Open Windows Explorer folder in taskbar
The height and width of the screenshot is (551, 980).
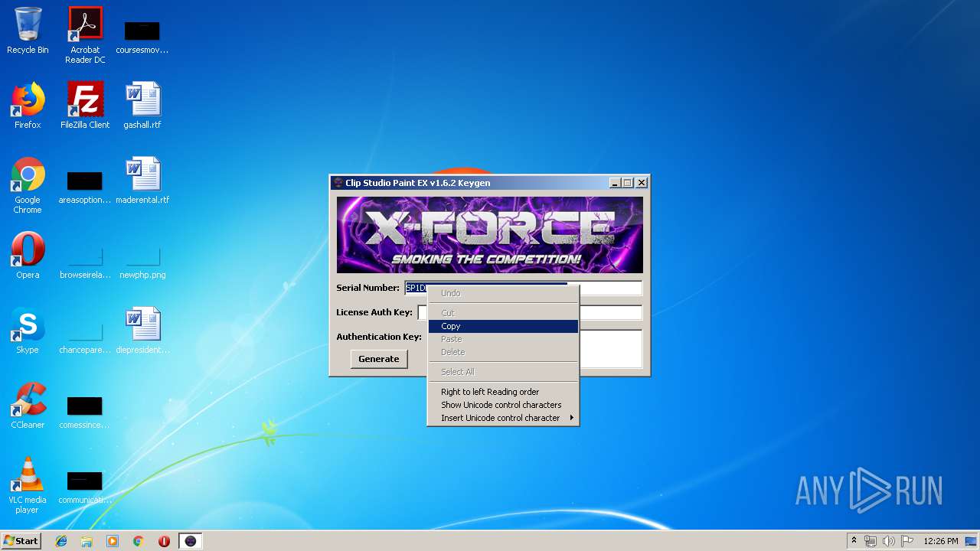pyautogui.click(x=87, y=541)
